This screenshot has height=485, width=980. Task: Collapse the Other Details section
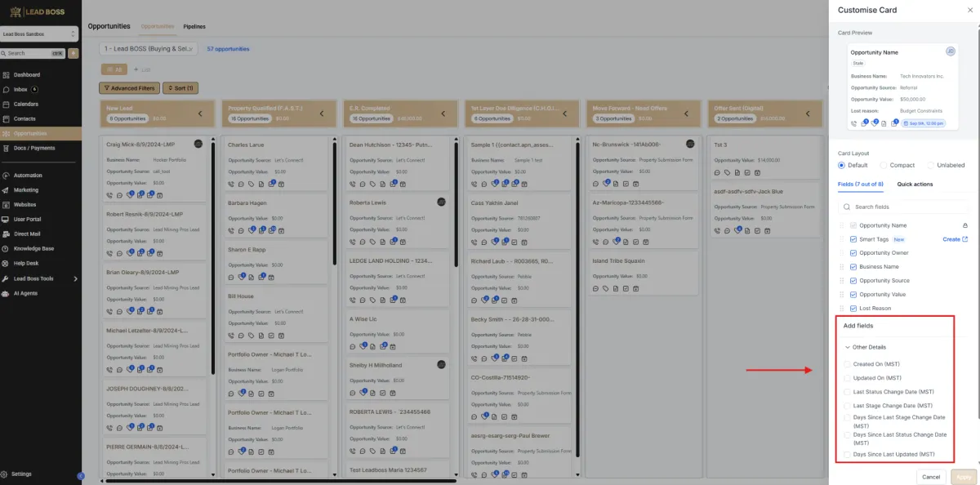click(x=848, y=347)
